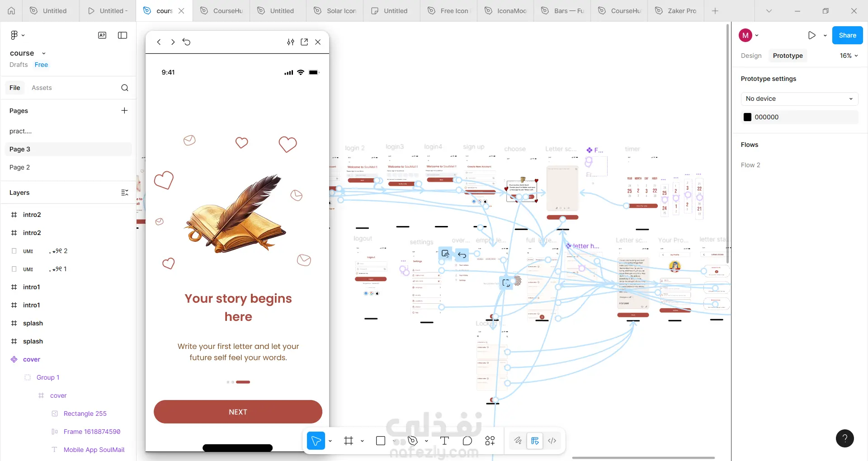Switch to Draw mode in toolbar

pyautogui.click(x=518, y=441)
